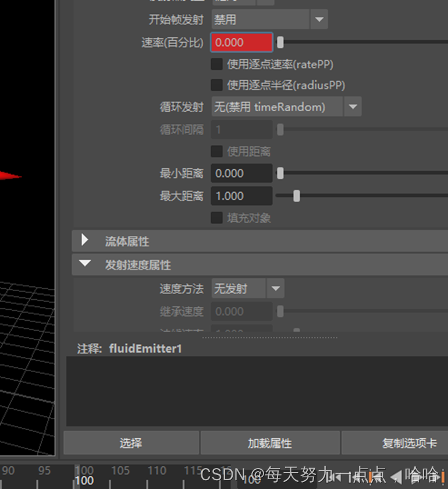448x489 pixels.
Task: Toggle the 填充对象 checkbox
Action: [216, 218]
